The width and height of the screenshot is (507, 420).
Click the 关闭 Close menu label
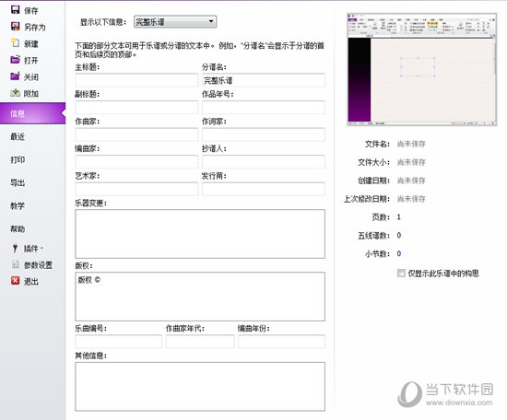coord(31,76)
